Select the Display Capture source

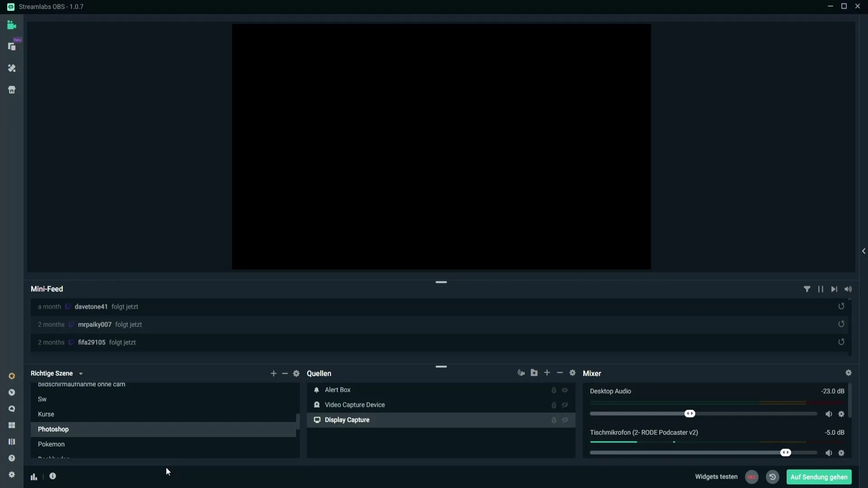tap(441, 420)
